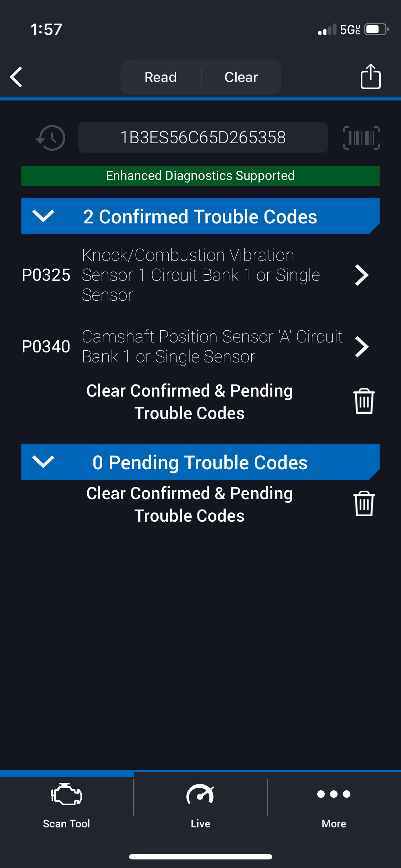Tap the back arrow icon
This screenshot has height=868, width=401.
[x=16, y=77]
